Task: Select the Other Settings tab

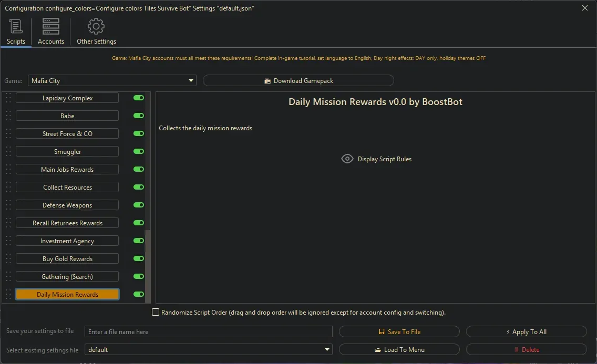Action: [x=96, y=32]
